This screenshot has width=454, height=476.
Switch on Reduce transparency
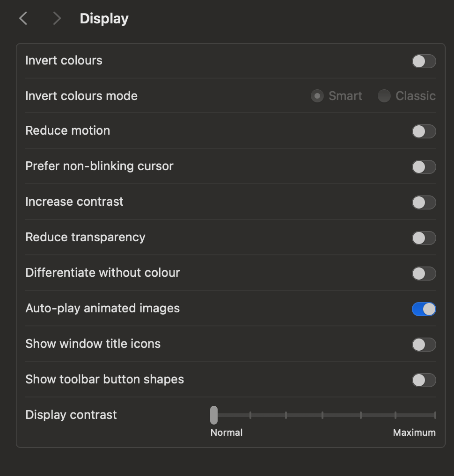[424, 238]
